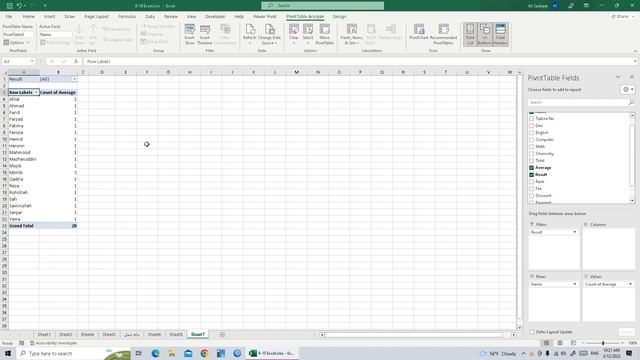Open the Row Labels filter dropdown
This screenshot has width=640, height=360.
click(36, 93)
